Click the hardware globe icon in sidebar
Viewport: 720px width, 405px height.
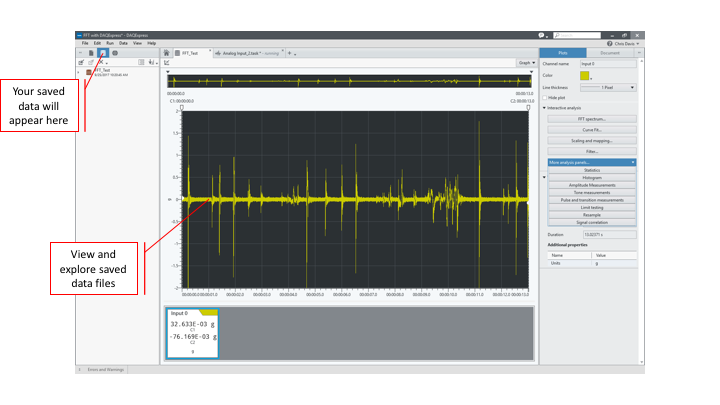click(115, 52)
